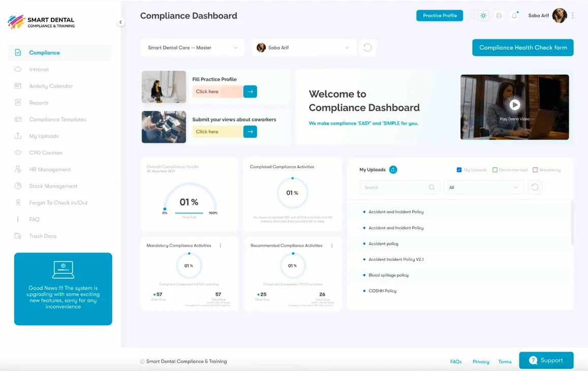This screenshot has height=371, width=588.
Task: Click the printer icon in header
Action: (x=499, y=16)
